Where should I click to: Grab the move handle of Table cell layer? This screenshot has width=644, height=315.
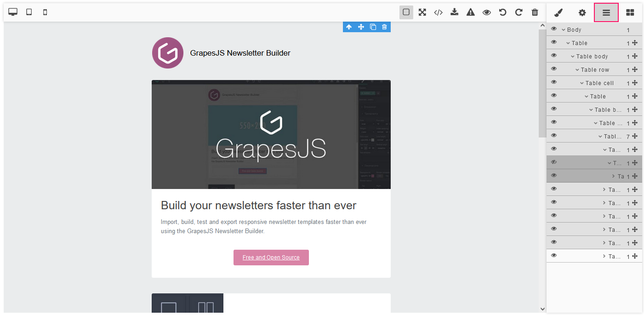pyautogui.click(x=635, y=83)
